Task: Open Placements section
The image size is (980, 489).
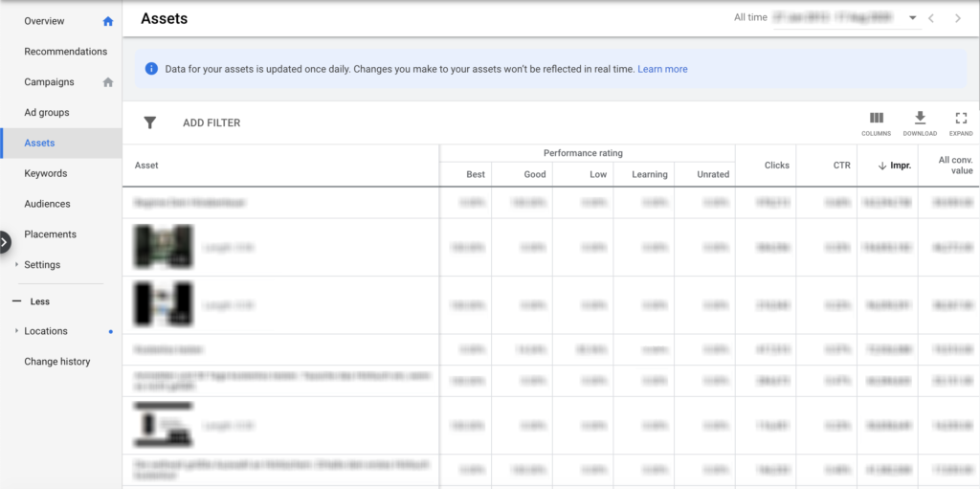Action: click(50, 234)
